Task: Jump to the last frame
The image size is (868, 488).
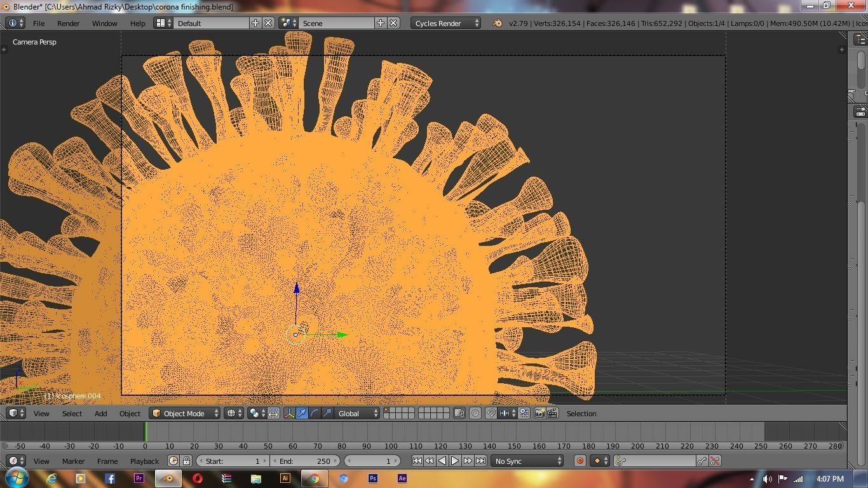Action: click(480, 461)
